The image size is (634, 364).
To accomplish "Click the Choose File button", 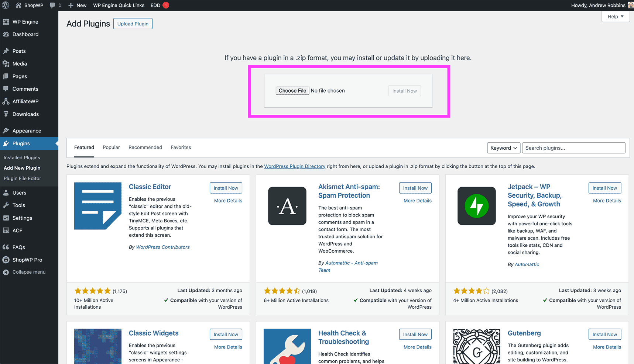I will click(292, 91).
